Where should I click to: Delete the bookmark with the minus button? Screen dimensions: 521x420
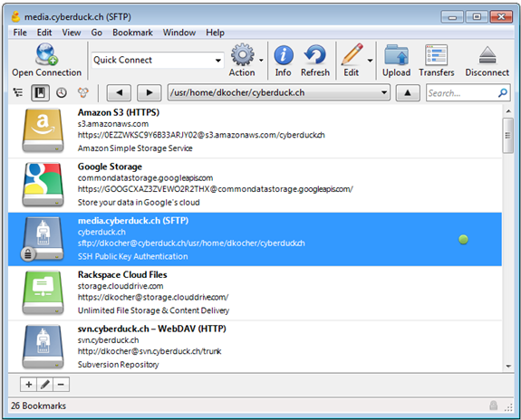(x=61, y=385)
